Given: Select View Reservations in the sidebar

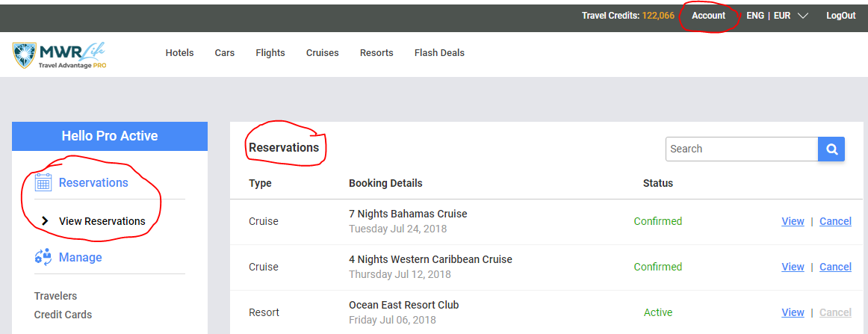Looking at the screenshot, I should [102, 221].
